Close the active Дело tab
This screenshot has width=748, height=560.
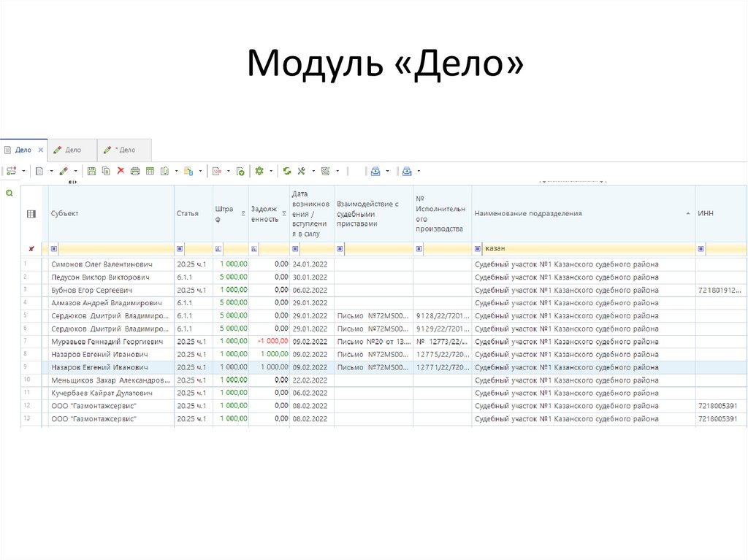pyautogui.click(x=41, y=150)
